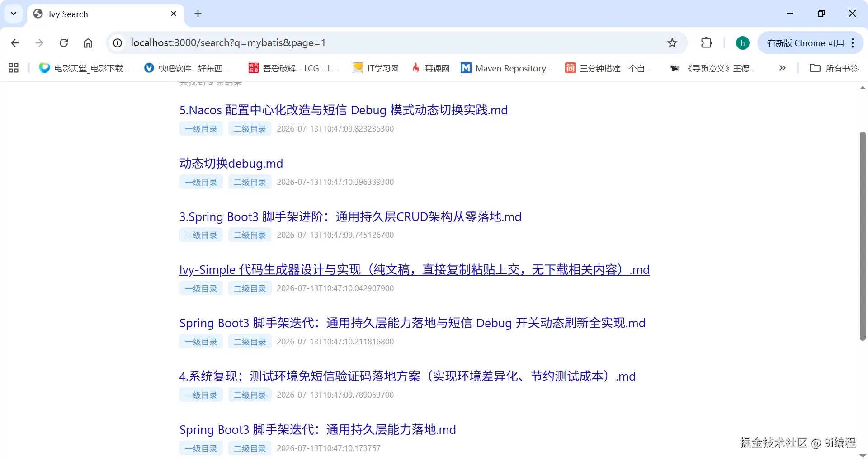Click the scrollbar down arrow
Screen dimensions: 868x461
click(x=863, y=456)
